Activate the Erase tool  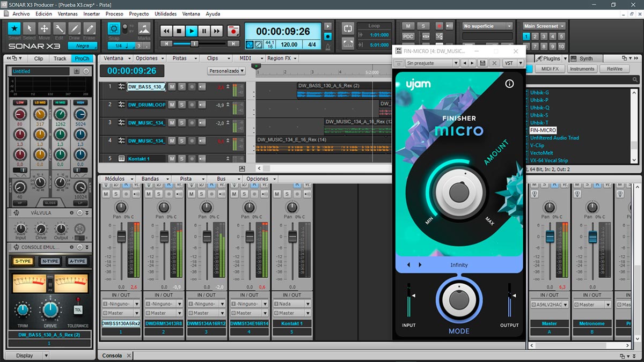pyautogui.click(x=89, y=28)
